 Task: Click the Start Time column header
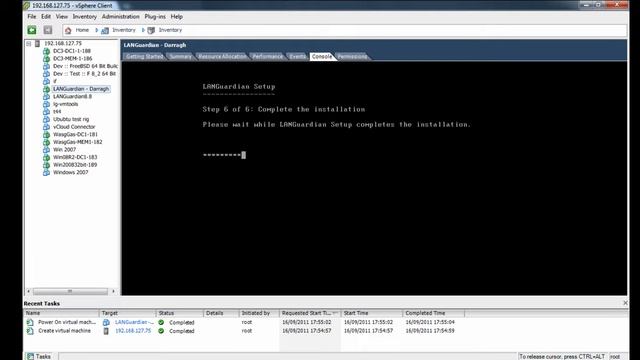tap(372, 313)
